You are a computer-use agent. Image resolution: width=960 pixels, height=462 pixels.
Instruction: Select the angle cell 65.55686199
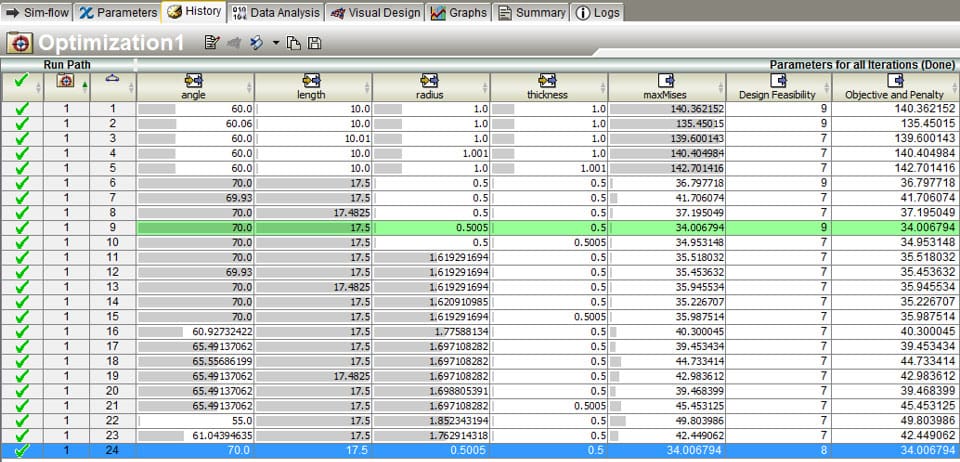[x=195, y=361]
